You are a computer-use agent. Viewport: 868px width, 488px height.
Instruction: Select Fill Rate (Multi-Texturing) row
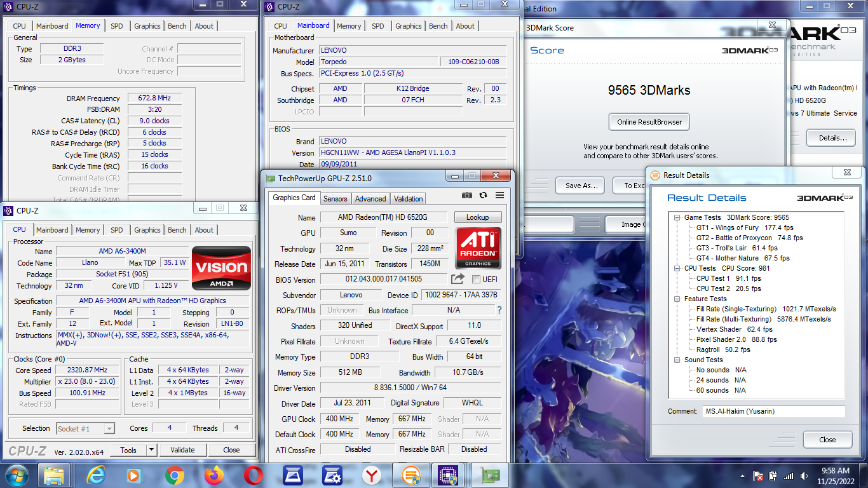click(764, 319)
